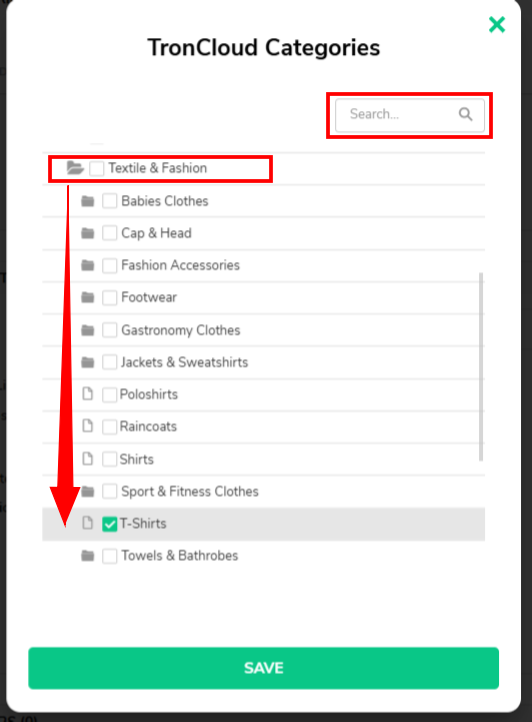Expand the Towels & Bathrobes folder
The width and height of the screenshot is (532, 722).
[x=88, y=556]
